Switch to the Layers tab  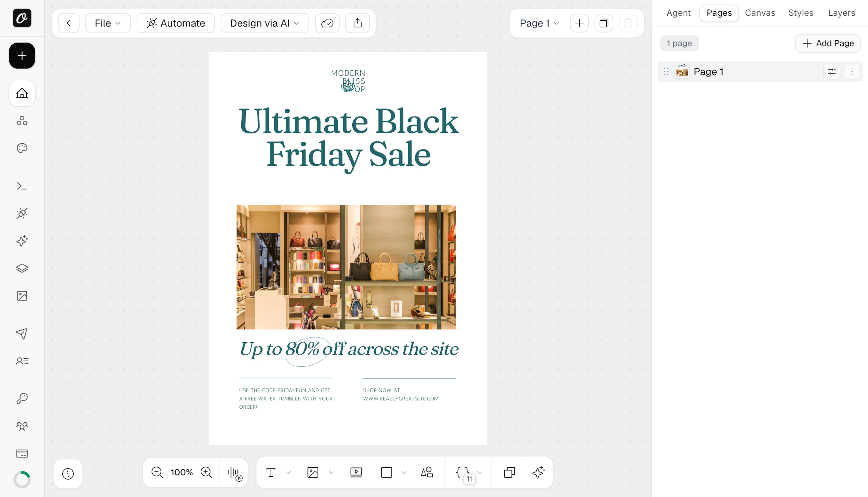(x=841, y=13)
